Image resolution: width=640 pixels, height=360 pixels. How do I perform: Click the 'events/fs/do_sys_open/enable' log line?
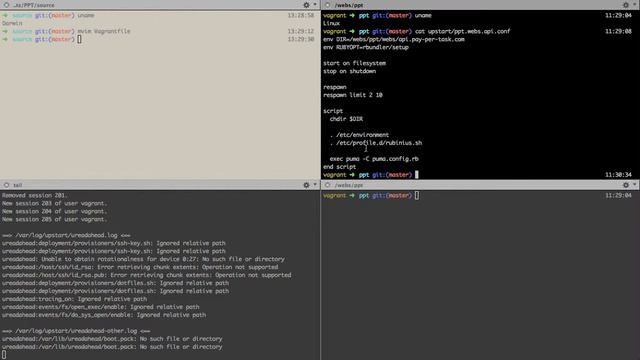click(104, 315)
